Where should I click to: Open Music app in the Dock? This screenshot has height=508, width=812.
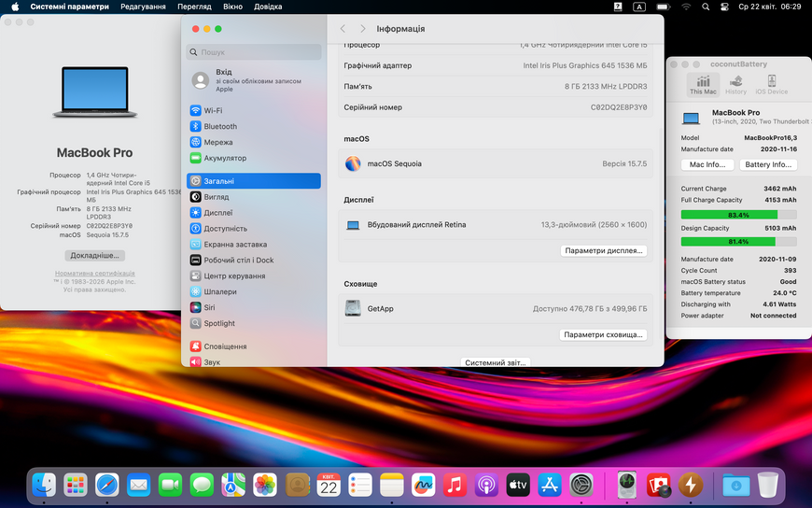[x=455, y=486]
